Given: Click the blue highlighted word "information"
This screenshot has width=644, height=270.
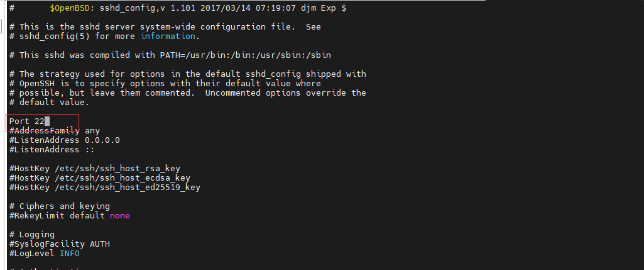Looking at the screenshot, I should tap(168, 36).
